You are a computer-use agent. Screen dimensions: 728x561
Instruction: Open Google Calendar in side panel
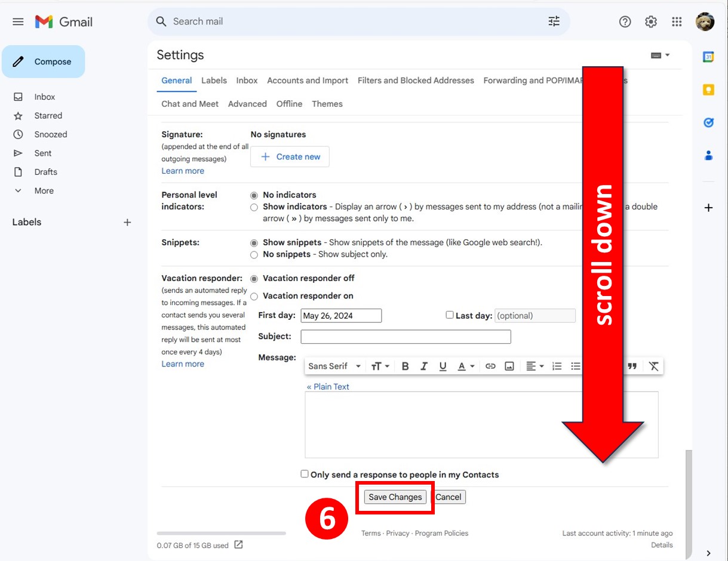click(708, 57)
